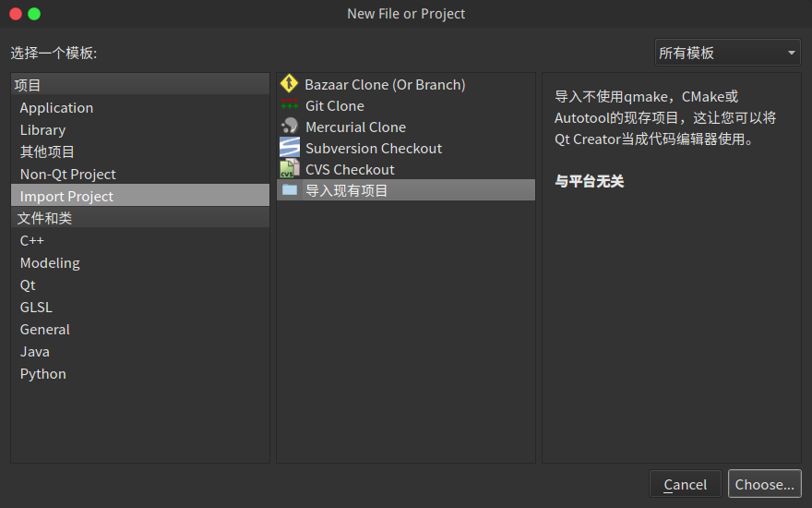Click the green maximize window button
This screenshot has width=812, height=508.
pos(34,14)
